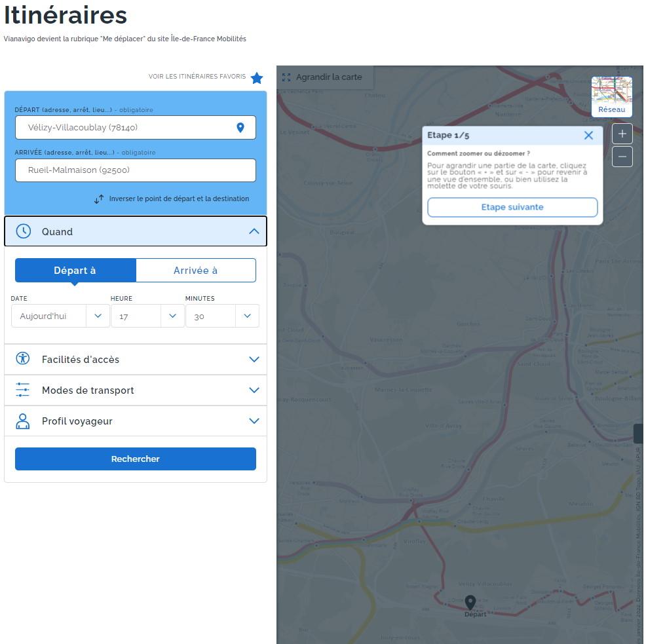
Task: Switch to Arrivée à option
Action: tap(195, 271)
